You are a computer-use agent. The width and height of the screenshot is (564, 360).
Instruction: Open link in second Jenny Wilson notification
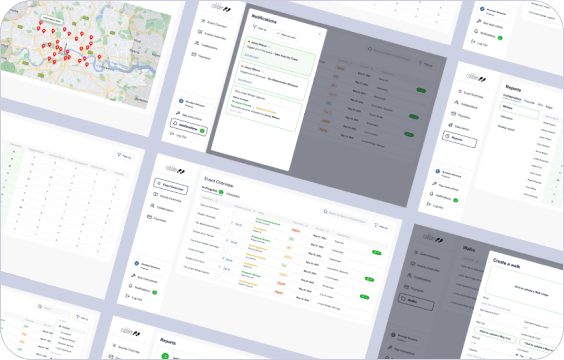(245, 81)
